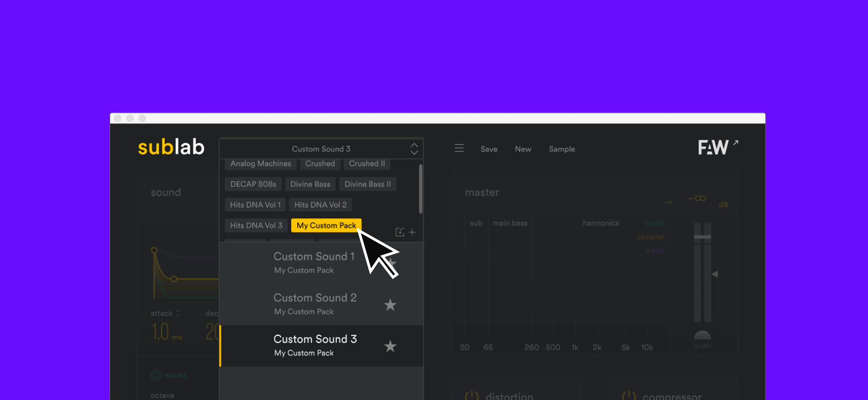868x400 pixels.
Task: Click the Sample button
Action: pos(562,149)
